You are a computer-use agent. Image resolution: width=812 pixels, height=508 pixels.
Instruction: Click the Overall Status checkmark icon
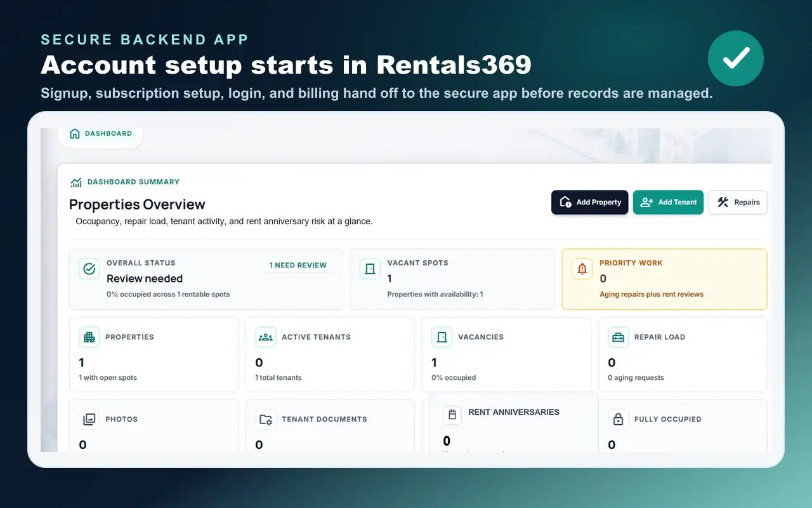tap(89, 269)
